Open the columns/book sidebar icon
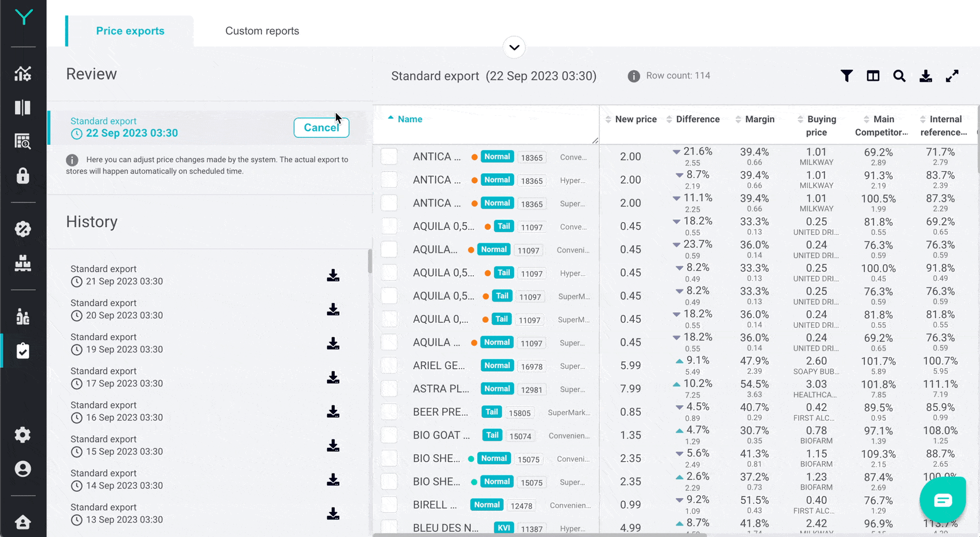Viewport: 980px width, 537px height. (23, 107)
